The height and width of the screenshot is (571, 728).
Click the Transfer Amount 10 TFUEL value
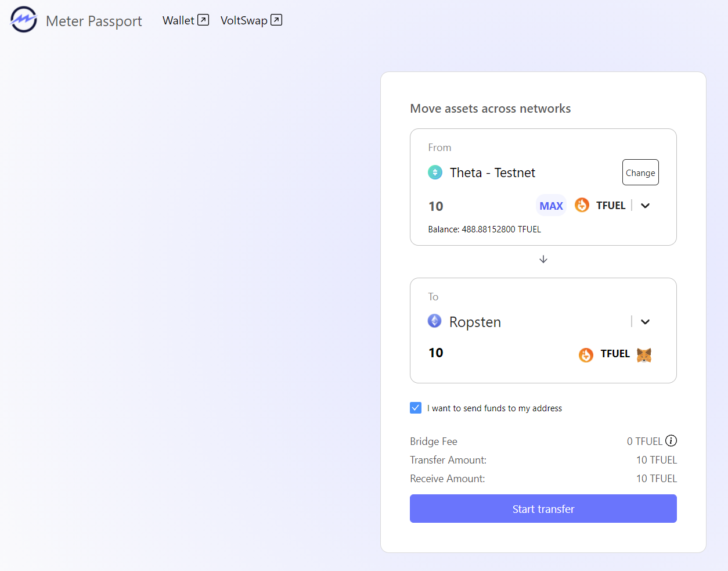(x=657, y=460)
